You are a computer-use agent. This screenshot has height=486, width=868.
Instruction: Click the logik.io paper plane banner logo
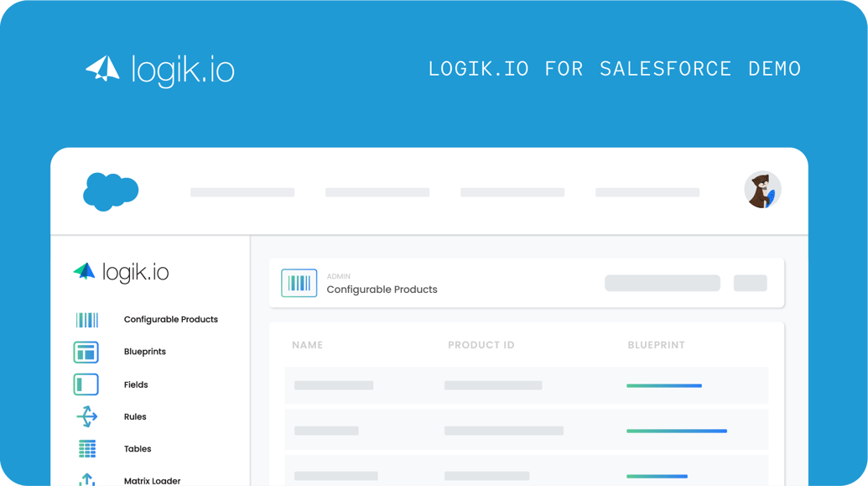coord(160,70)
